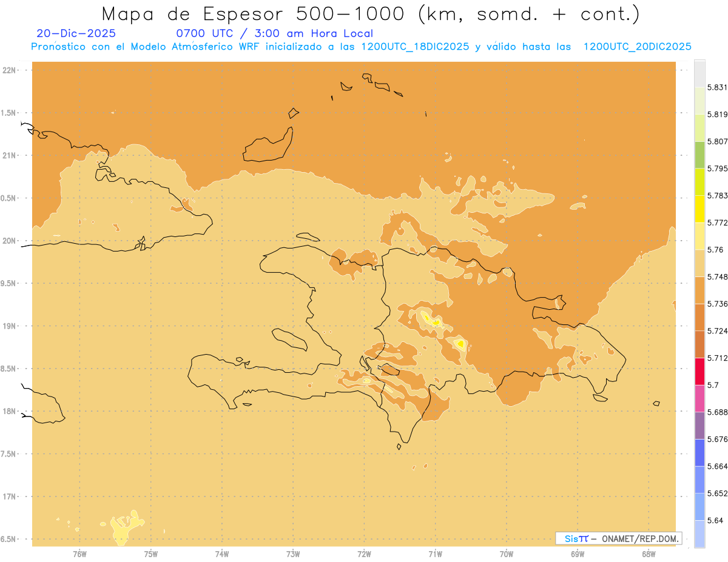Click the legend value 5.772
Viewport: 728px width, 562px height.
pos(717,222)
